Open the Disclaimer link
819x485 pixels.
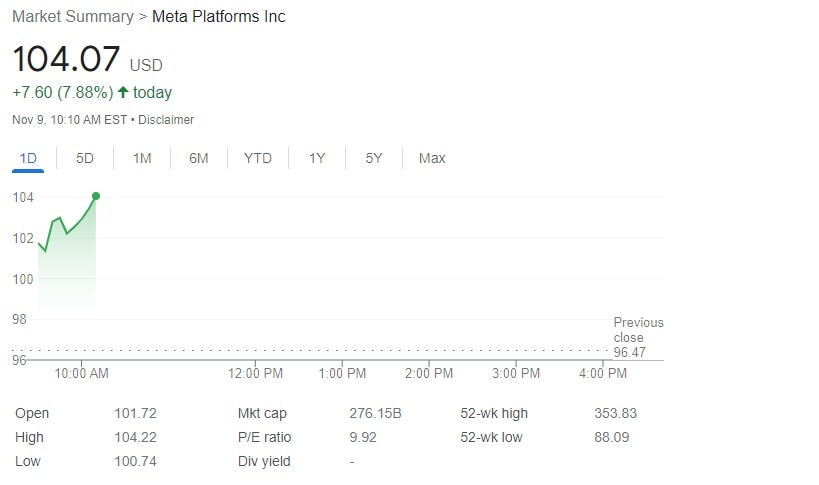click(166, 120)
